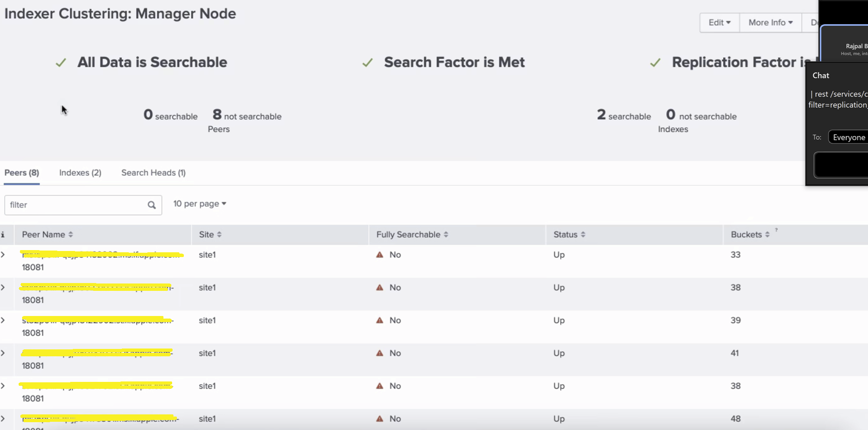Click the peer filter text field
Image resolution: width=868 pixels, height=430 pixels.
76,205
